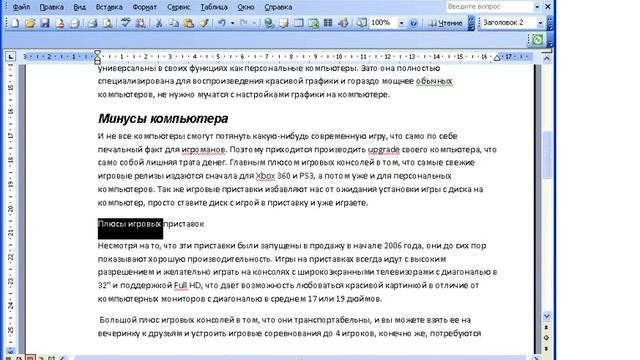The width and height of the screenshot is (640, 360).
Task: Open the Таблица menu
Action: (214, 7)
